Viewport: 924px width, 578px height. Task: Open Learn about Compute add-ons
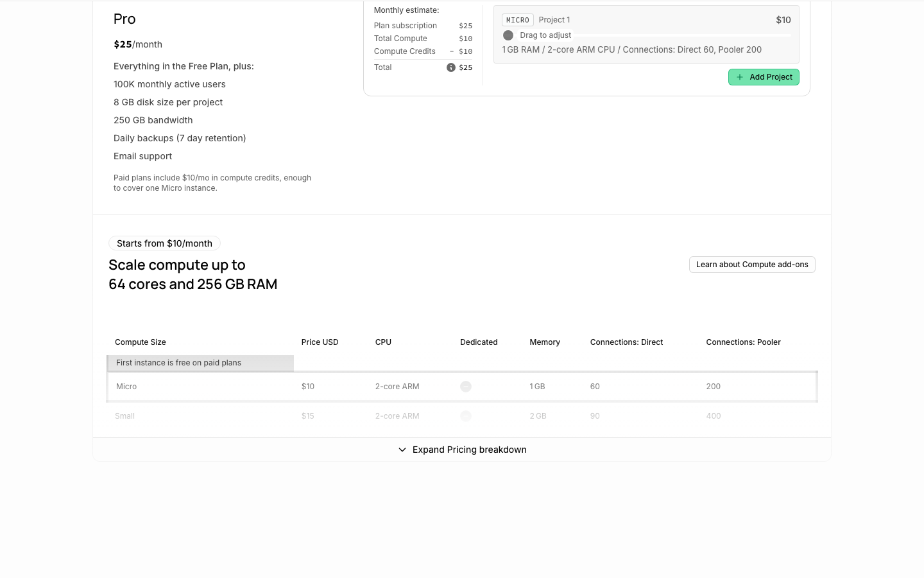[x=752, y=265]
